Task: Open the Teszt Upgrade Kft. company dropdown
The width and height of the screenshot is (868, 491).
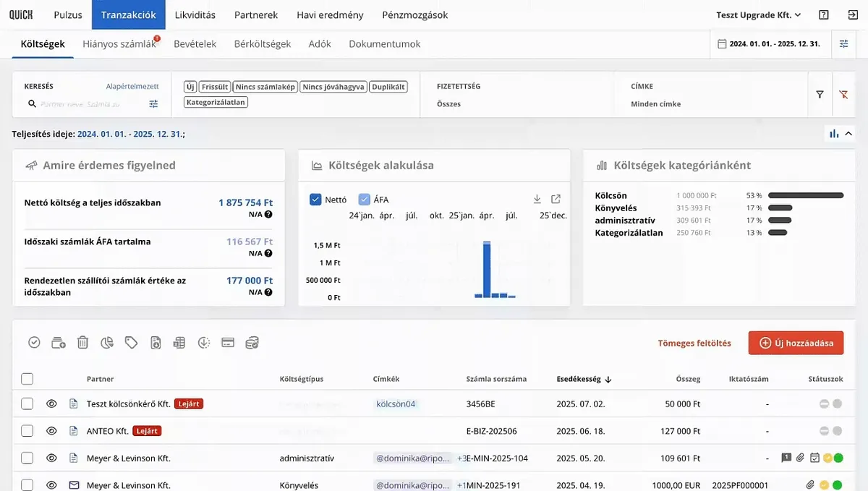Action: pos(758,14)
